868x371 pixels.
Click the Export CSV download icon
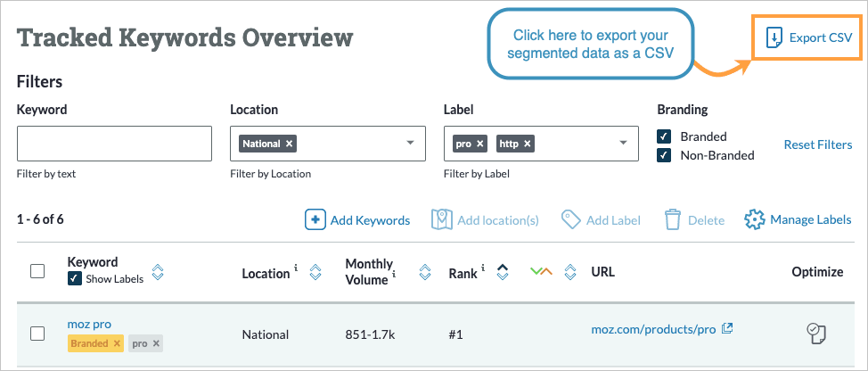[774, 37]
